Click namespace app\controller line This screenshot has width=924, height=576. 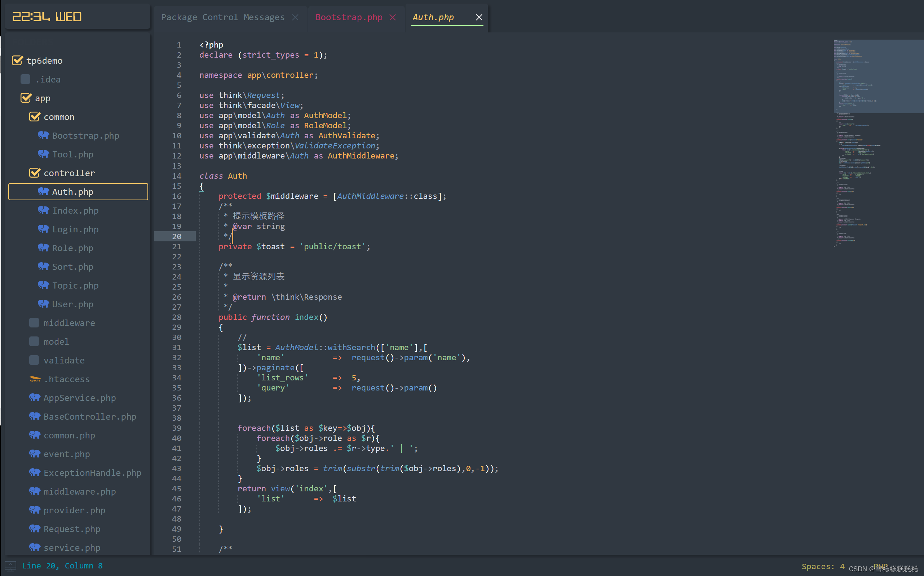pos(258,75)
